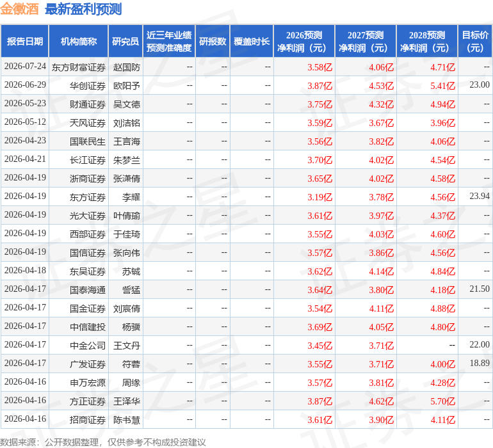493x448 pixels.
Task: Select the 目标价 column header
Action: coord(475,41)
